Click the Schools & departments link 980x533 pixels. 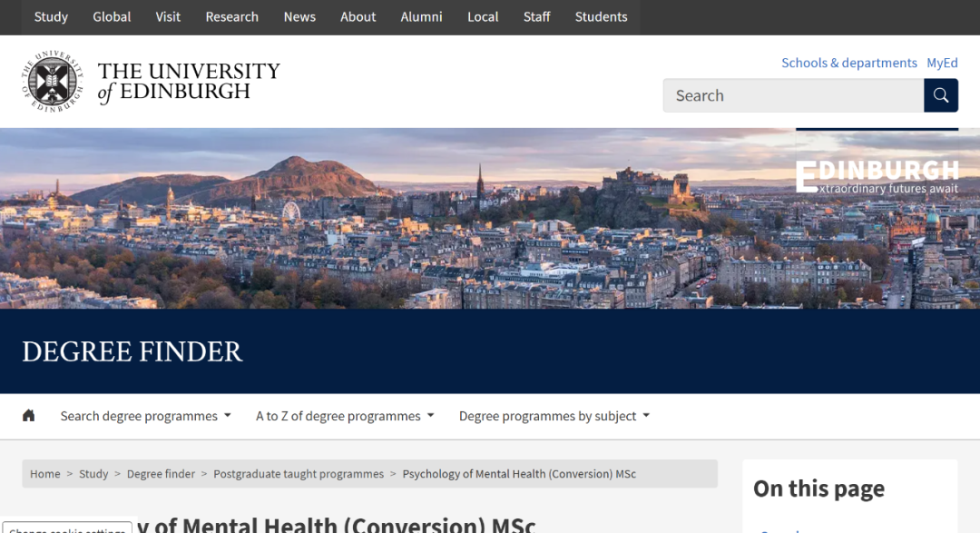click(849, 63)
